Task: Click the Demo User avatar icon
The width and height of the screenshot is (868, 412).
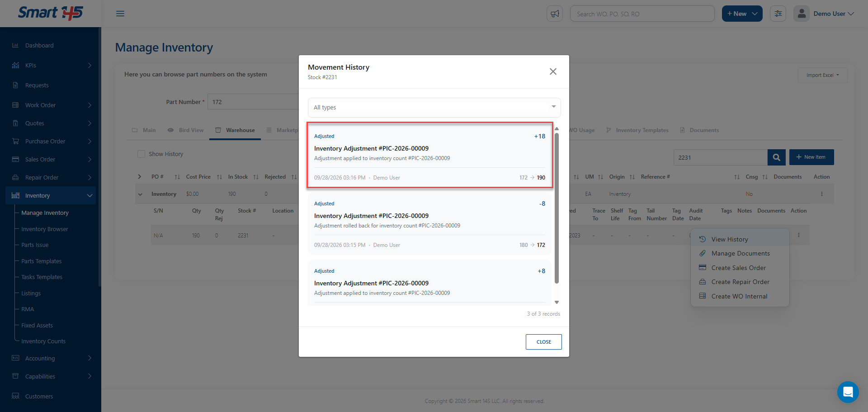Action: (x=802, y=14)
